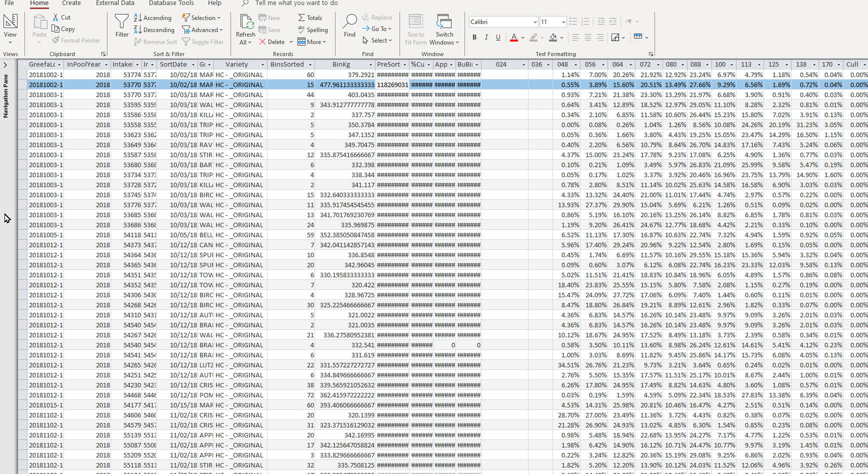
Task: Toggle bold formatting
Action: [x=474, y=38]
